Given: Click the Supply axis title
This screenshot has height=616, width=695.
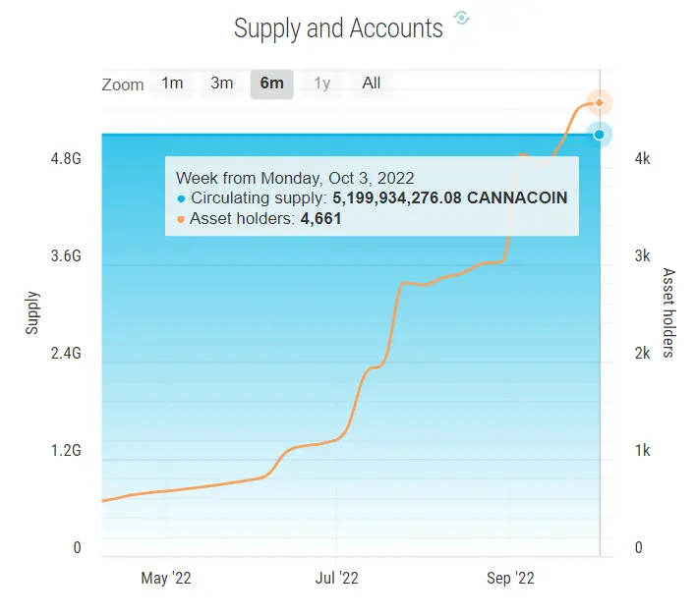Looking at the screenshot, I should click(x=31, y=312).
